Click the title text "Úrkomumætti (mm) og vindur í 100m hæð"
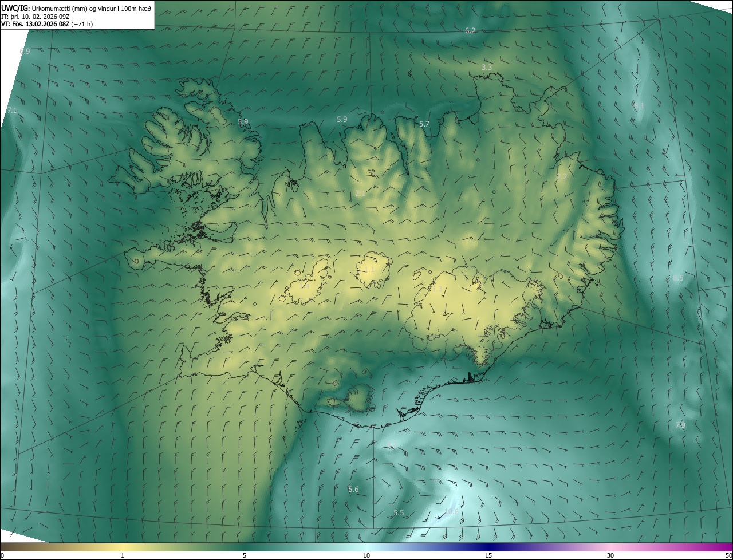The height and width of the screenshot is (560, 733). click(92, 7)
